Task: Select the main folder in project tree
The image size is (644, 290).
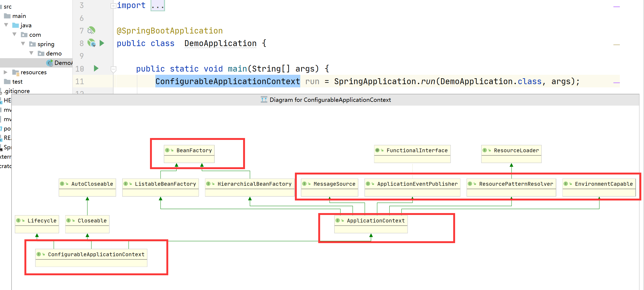Action: [15, 16]
